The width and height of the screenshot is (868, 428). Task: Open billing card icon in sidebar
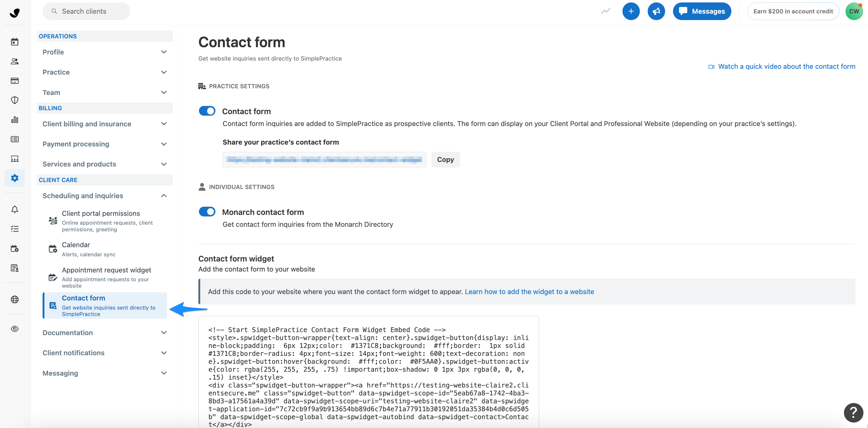point(15,81)
